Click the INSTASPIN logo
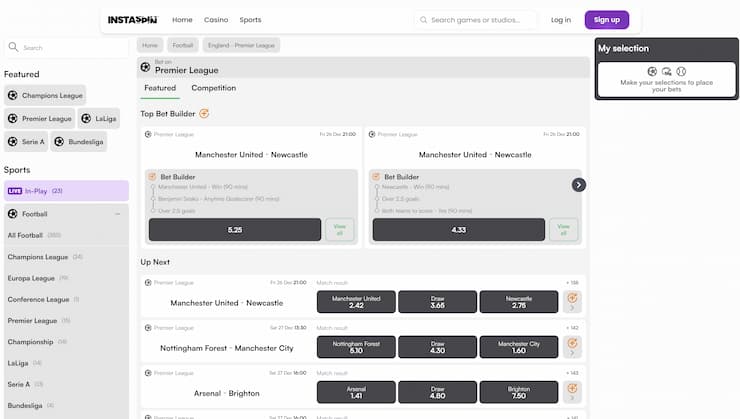Screen dimensions: 740x419 pyautogui.click(x=132, y=20)
